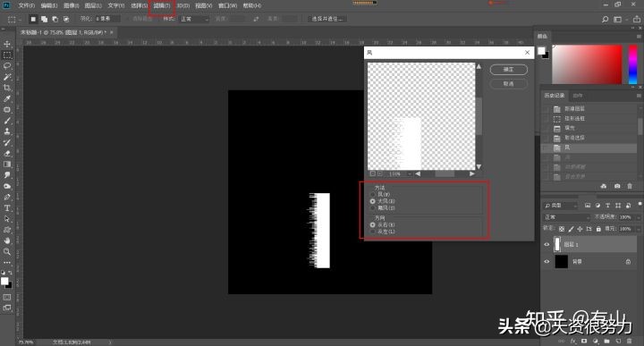Viewport: 644px width, 346px height.
Task: Click 选择并遮住 button in options bar
Action: 327,19
